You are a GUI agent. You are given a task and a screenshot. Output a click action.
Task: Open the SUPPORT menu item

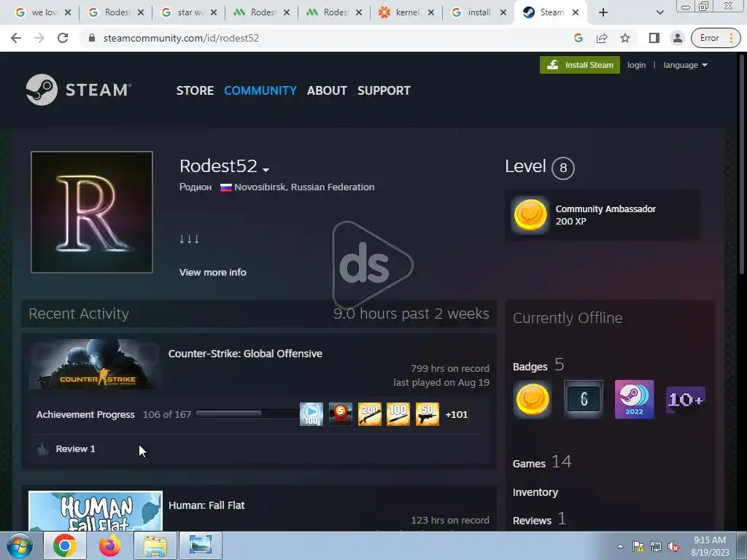click(384, 90)
